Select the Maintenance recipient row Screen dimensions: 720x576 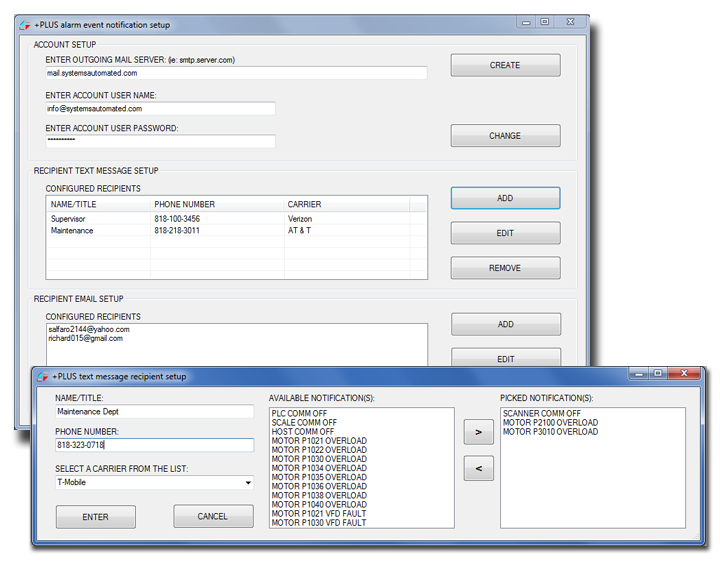[236, 231]
